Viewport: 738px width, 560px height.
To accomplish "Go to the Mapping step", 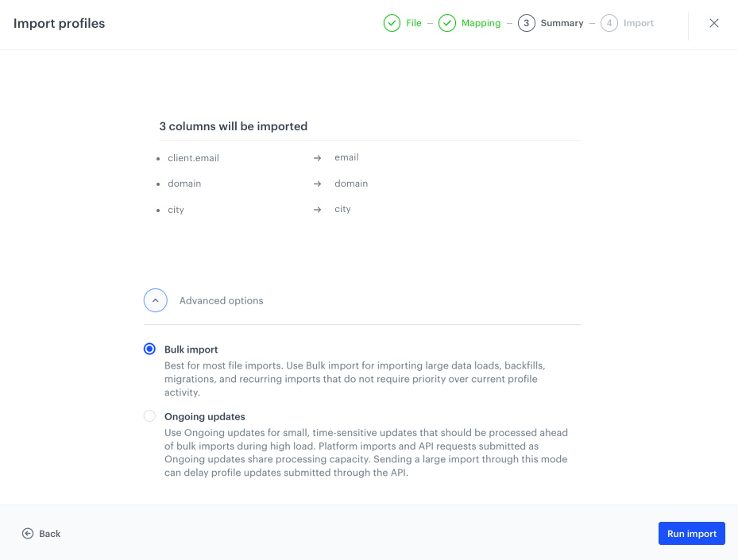I will (x=481, y=23).
